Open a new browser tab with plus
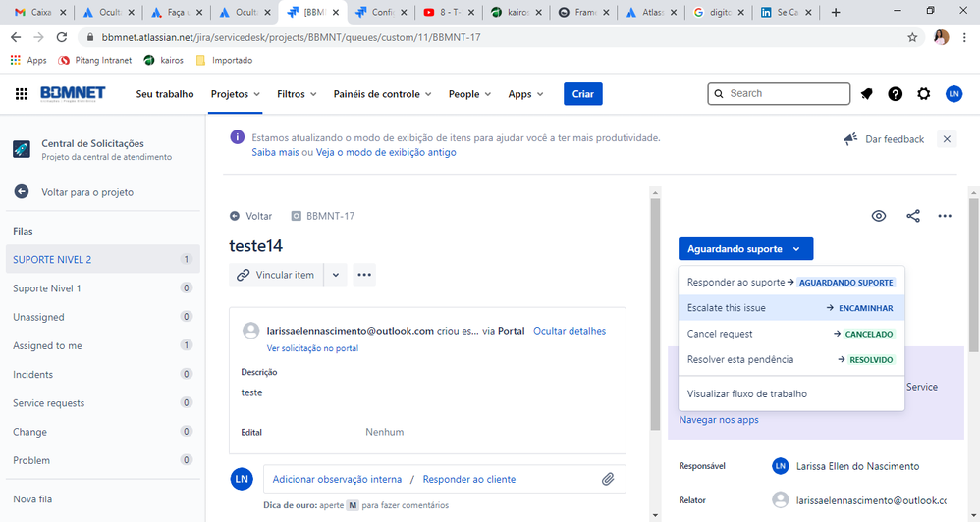Viewport: 980px width, 522px height. tap(836, 12)
